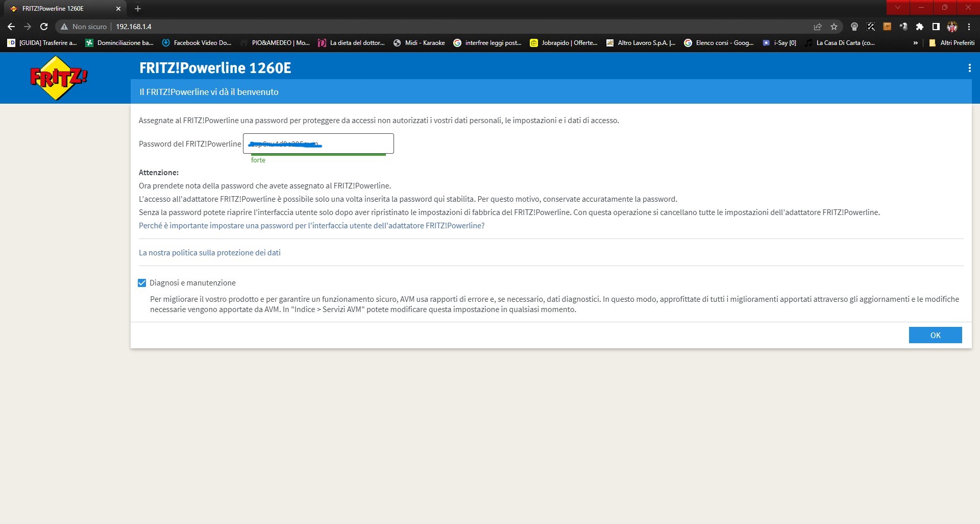Click the OK button
980x524 pixels.
(x=935, y=335)
